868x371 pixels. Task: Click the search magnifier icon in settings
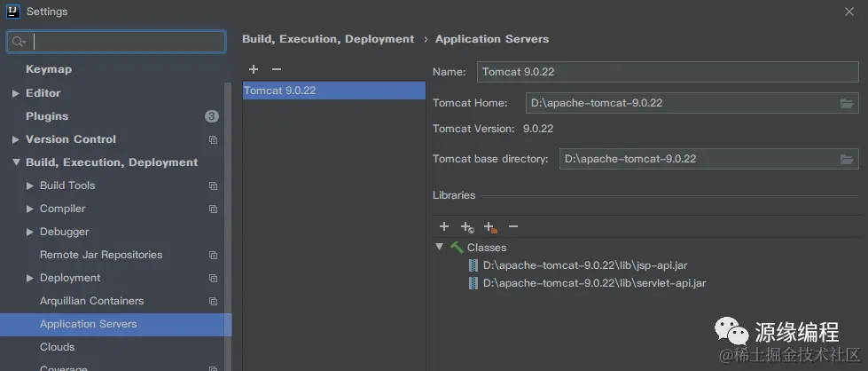tap(19, 42)
